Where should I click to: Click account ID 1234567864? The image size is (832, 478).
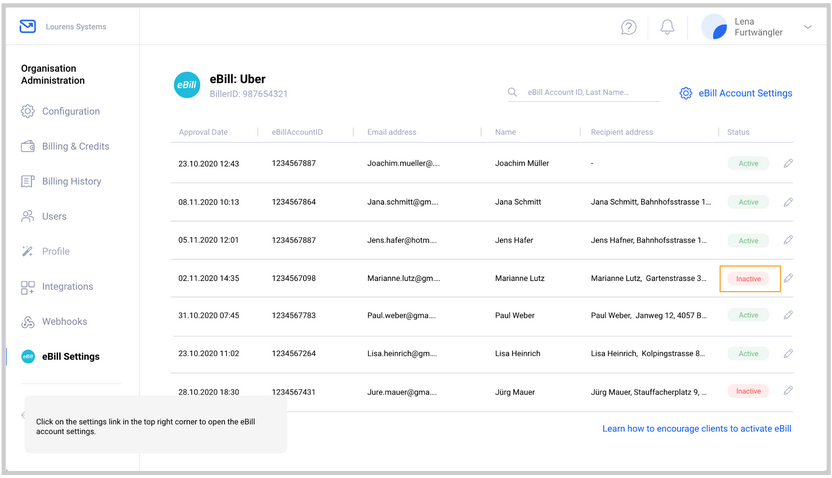coord(293,202)
